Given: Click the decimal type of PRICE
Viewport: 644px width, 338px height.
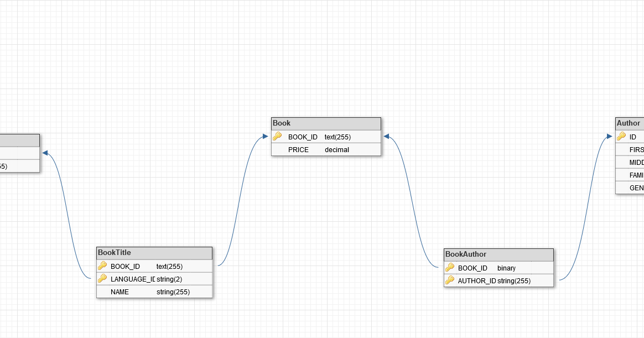Looking at the screenshot, I should point(337,150).
